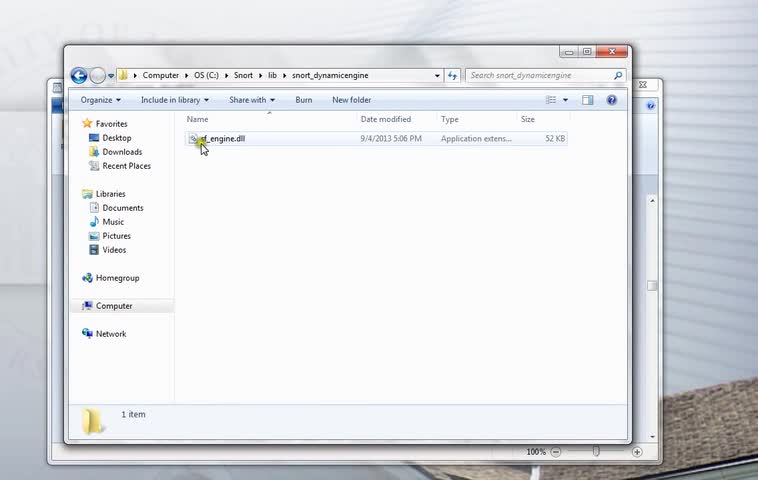Sort by Date modified column

coord(386,119)
